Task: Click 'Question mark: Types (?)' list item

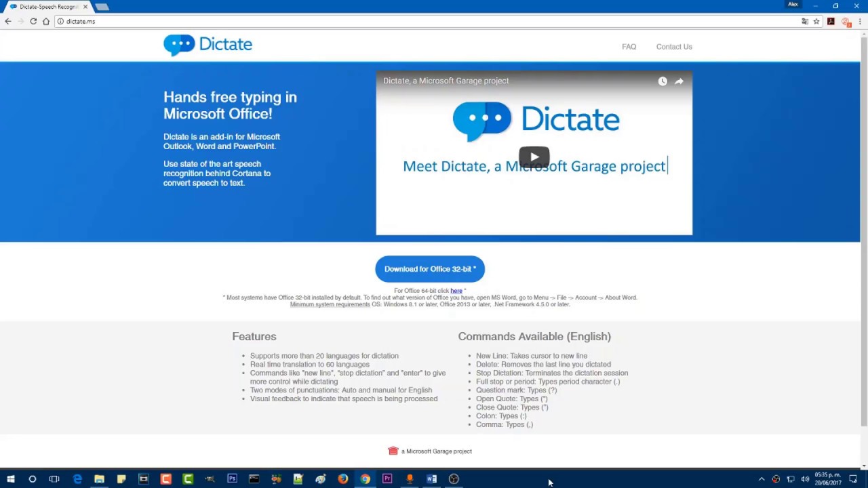Action: (x=516, y=390)
